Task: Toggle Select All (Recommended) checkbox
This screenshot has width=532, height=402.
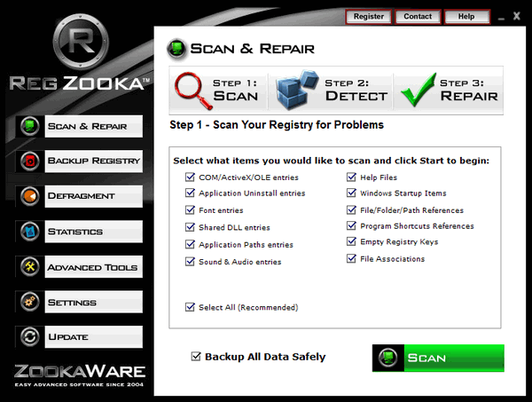Action: pyautogui.click(x=190, y=307)
